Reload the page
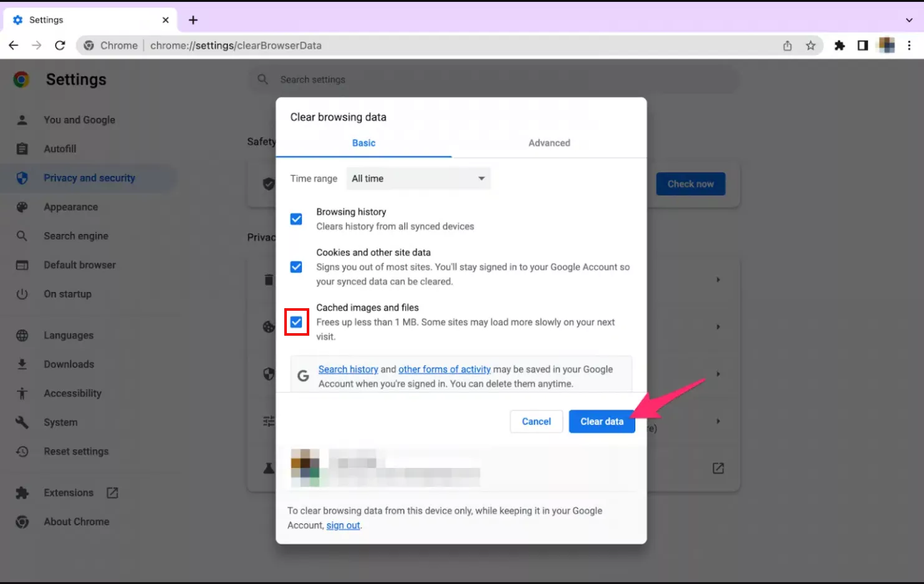Screen dimensions: 924x584 click(x=60, y=46)
